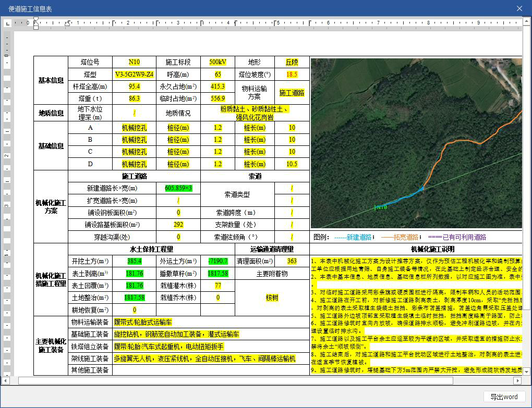Click the 已有可利用道路 legend entry
This screenshot has width=532, height=408.
pyautogui.click(x=457, y=237)
